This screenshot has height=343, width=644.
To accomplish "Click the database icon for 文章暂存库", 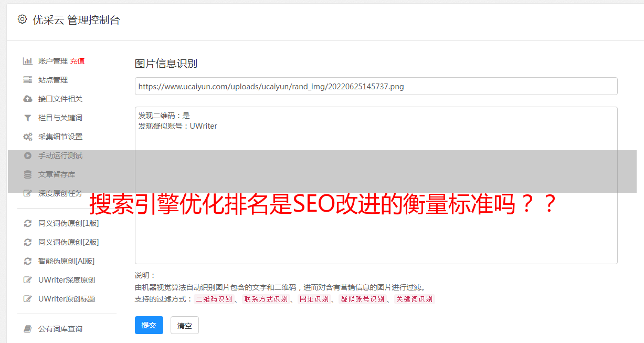I will (28, 174).
